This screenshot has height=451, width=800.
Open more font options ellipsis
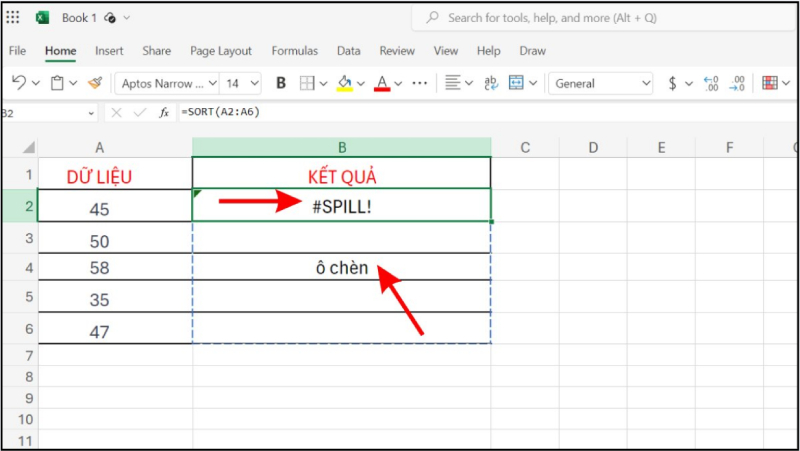(419, 83)
